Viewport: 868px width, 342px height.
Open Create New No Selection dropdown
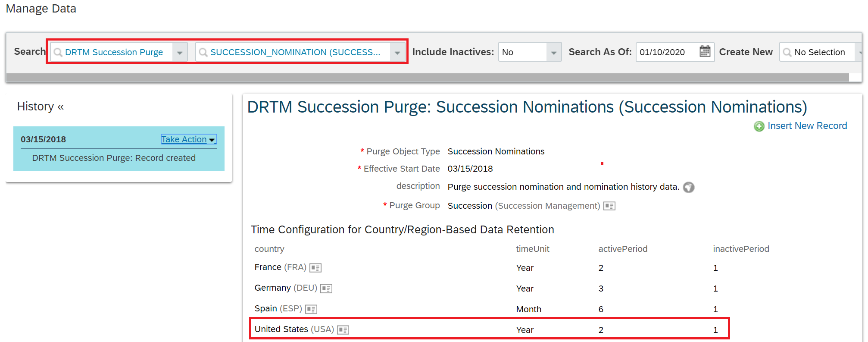[x=820, y=52]
